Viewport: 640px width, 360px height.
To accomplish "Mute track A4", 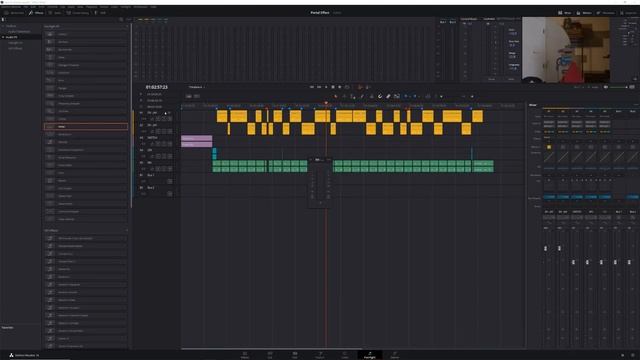I will (x=170, y=156).
